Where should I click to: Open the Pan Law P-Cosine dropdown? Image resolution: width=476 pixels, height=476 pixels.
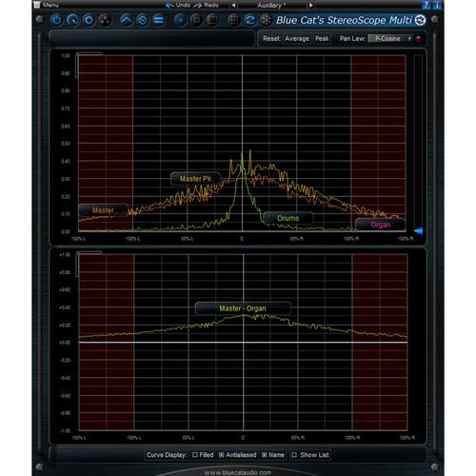pos(390,38)
